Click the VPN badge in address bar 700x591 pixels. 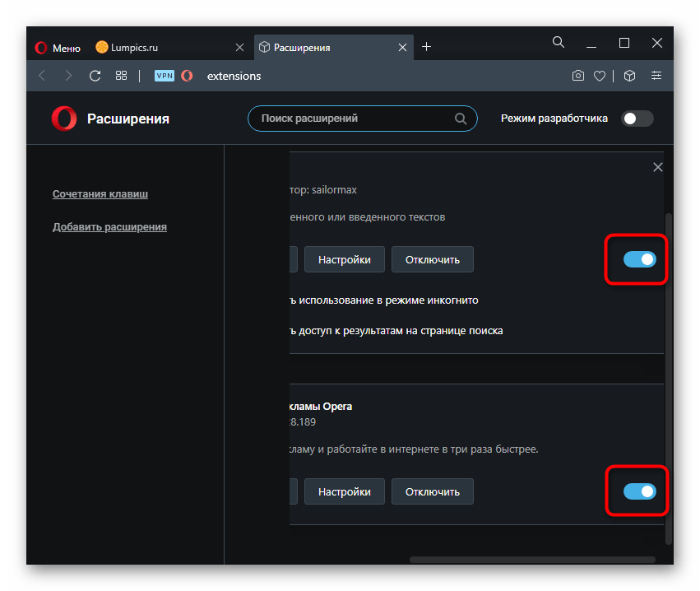click(x=165, y=76)
